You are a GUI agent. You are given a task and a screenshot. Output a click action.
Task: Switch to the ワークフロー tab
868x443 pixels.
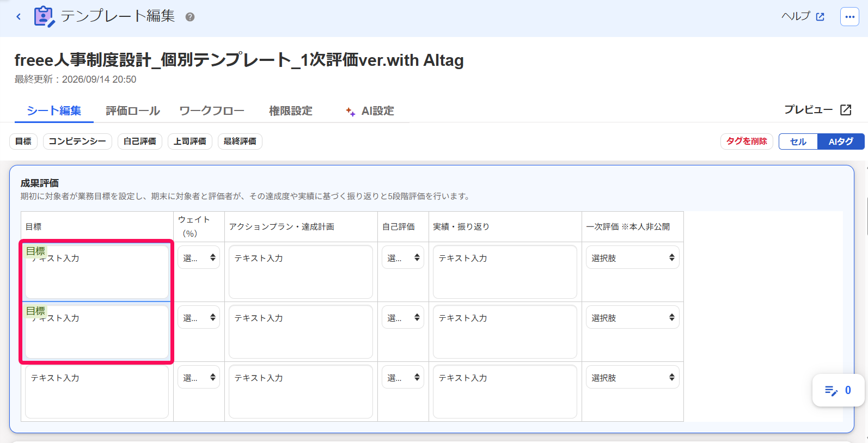[212, 110]
